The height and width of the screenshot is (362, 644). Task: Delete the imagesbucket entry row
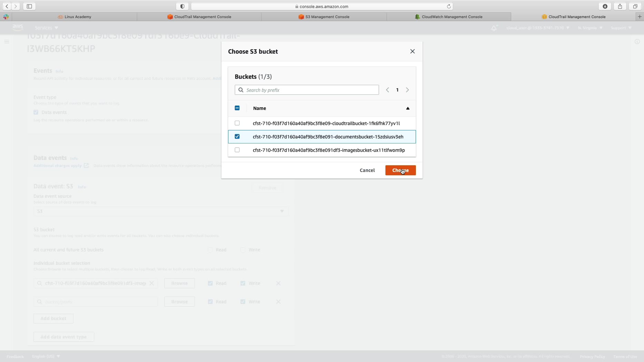(278, 283)
